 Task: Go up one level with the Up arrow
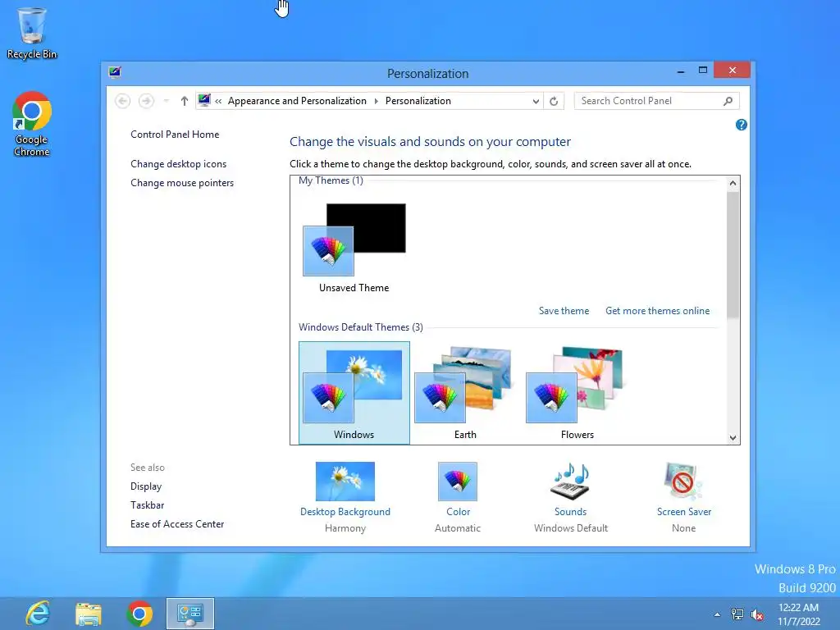point(185,101)
